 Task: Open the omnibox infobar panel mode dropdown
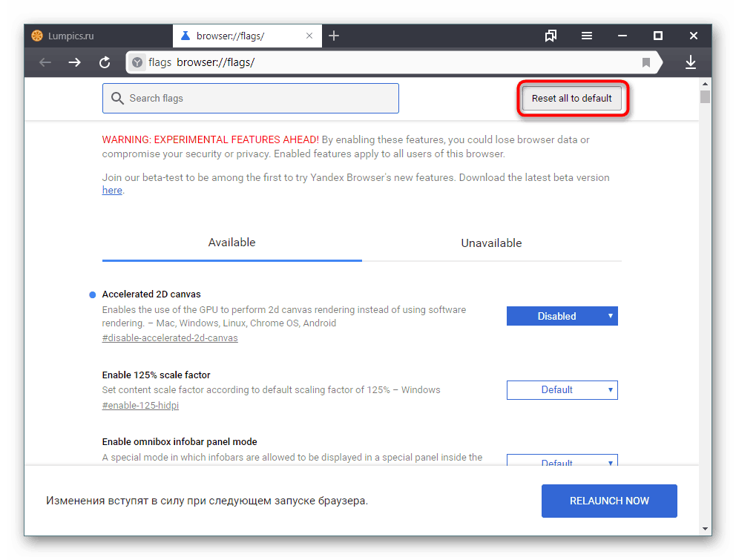tap(562, 461)
